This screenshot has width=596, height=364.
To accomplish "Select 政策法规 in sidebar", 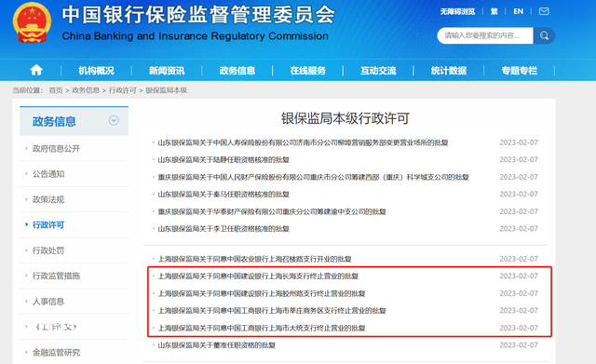I will (x=48, y=199).
